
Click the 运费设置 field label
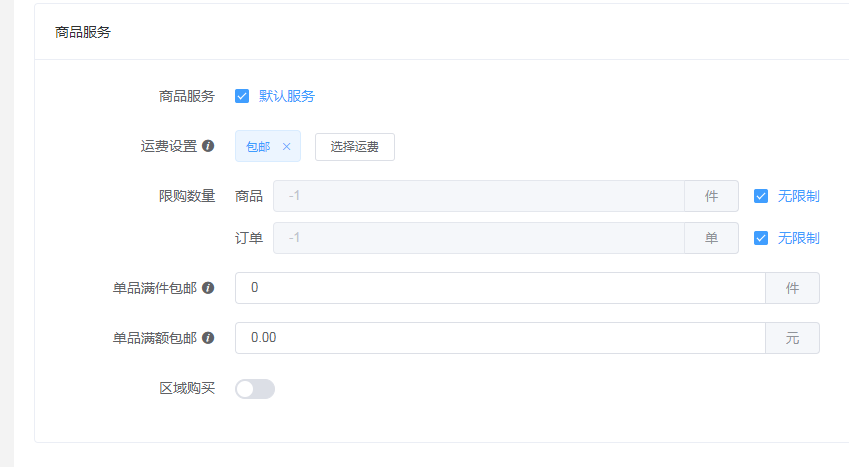click(169, 146)
